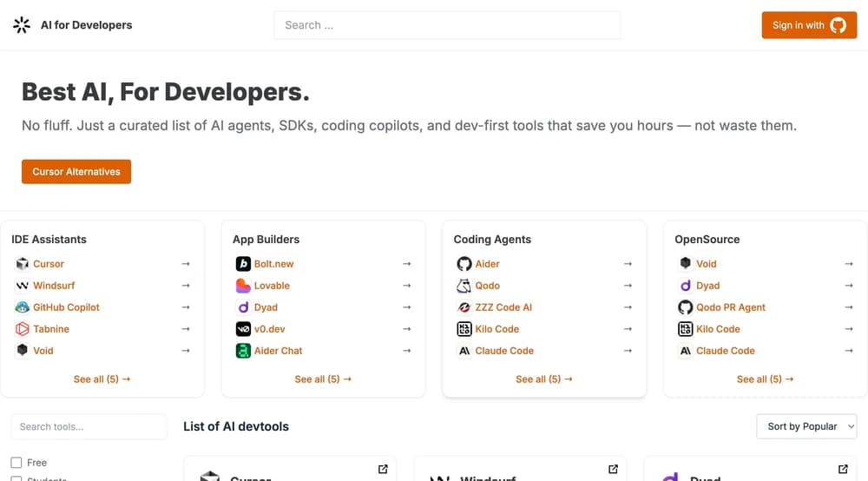This screenshot has width=868, height=481.
Task: Open See all (5) under OpenSource
Action: tap(765, 379)
